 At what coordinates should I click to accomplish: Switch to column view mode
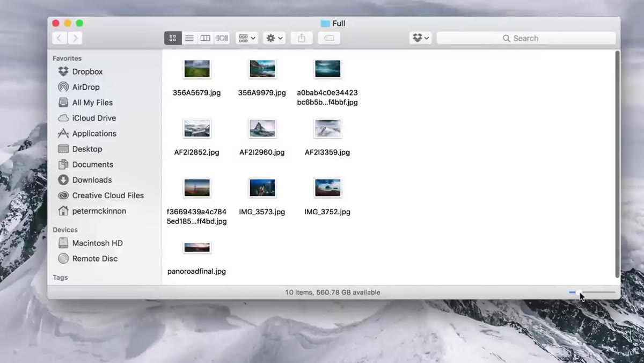tap(205, 38)
